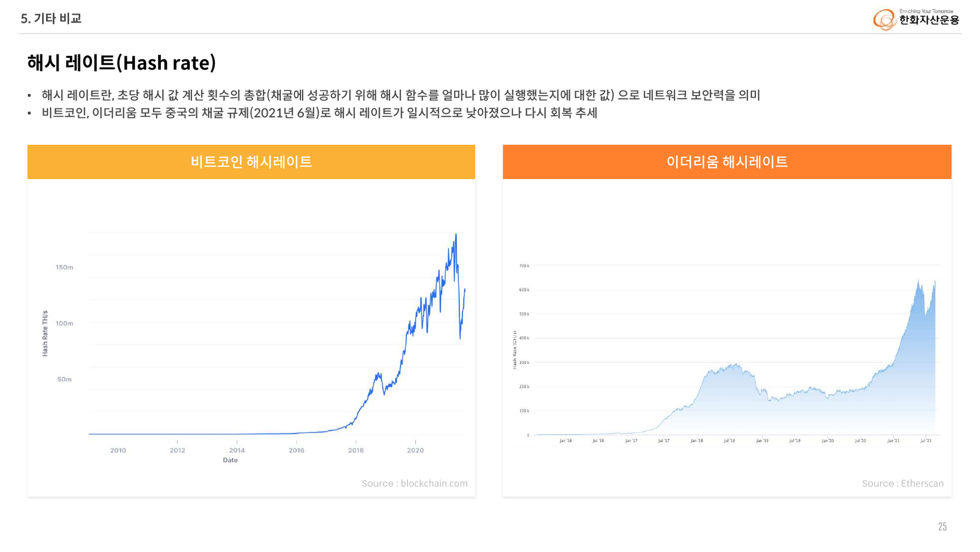Click the "Jan '18" tick on Ethereum chart
This screenshot has height=552, width=980.
tap(696, 441)
